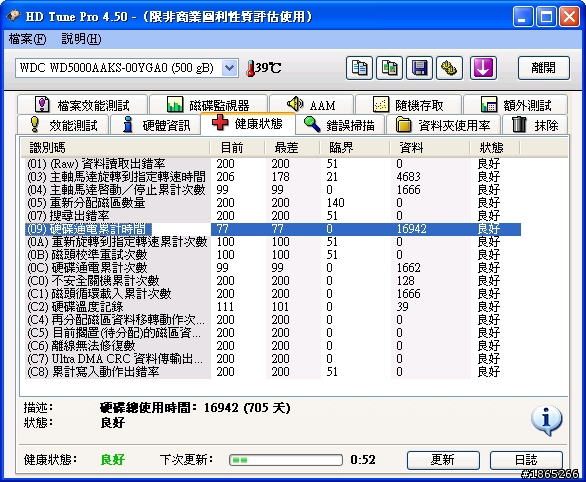Switch to the 隨機存取 tab

click(x=408, y=105)
